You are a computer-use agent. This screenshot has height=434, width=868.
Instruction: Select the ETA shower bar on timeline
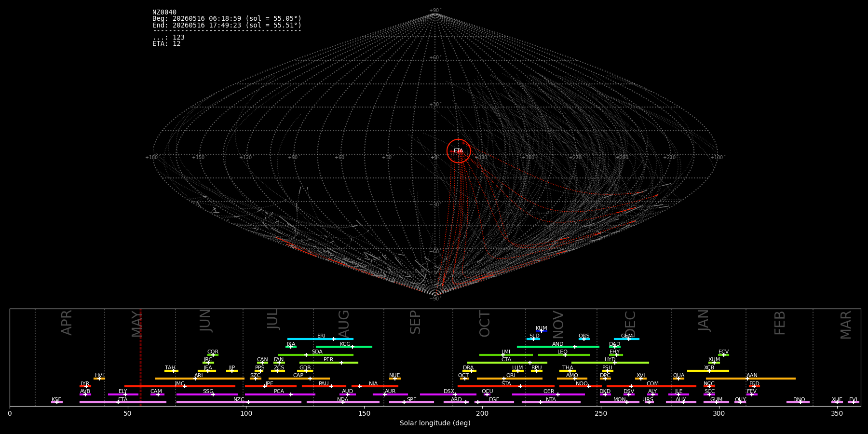[x=123, y=402]
